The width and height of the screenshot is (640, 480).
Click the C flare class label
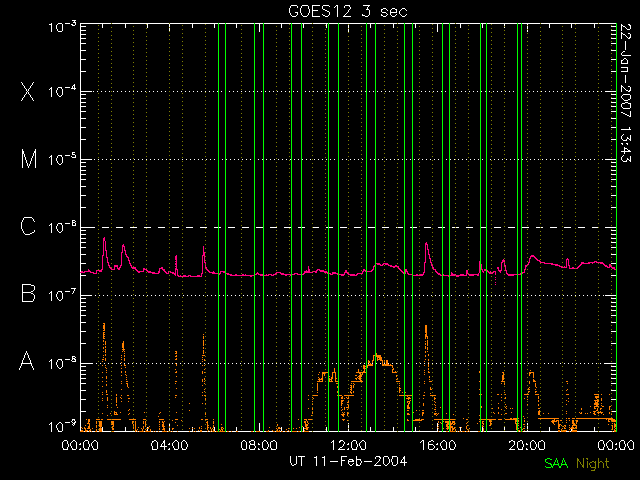(28, 226)
